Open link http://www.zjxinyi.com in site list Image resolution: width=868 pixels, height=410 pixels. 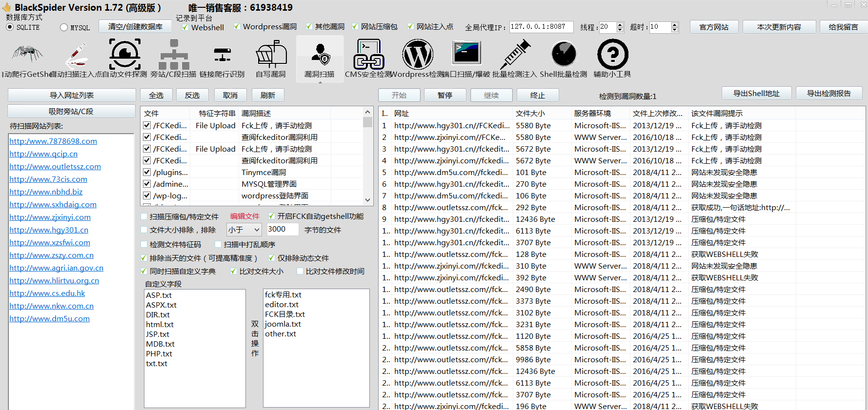(x=50, y=217)
